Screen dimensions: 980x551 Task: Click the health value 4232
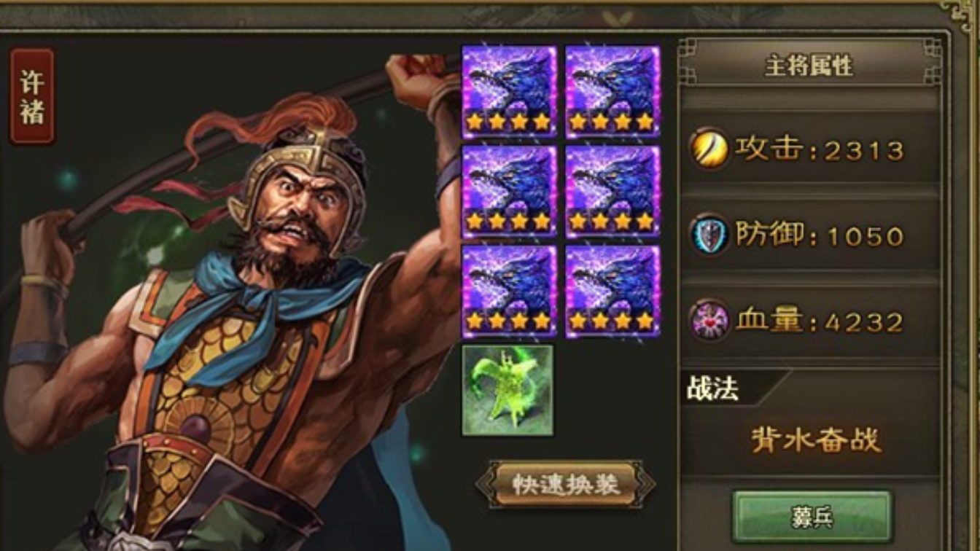coord(864,322)
